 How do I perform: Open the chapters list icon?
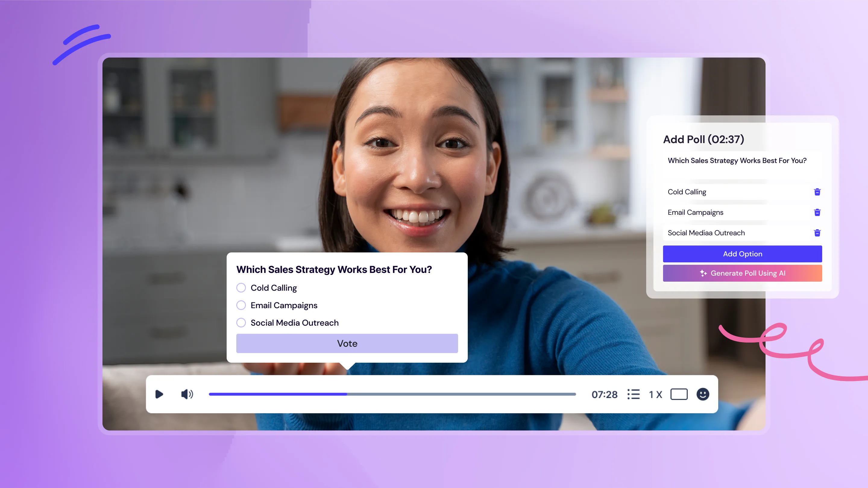634,394
